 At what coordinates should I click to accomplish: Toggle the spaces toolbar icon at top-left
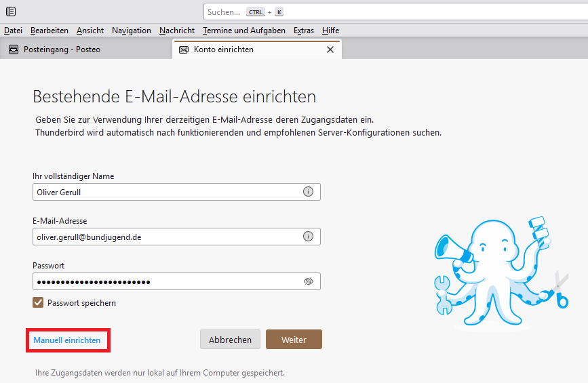tap(11, 12)
